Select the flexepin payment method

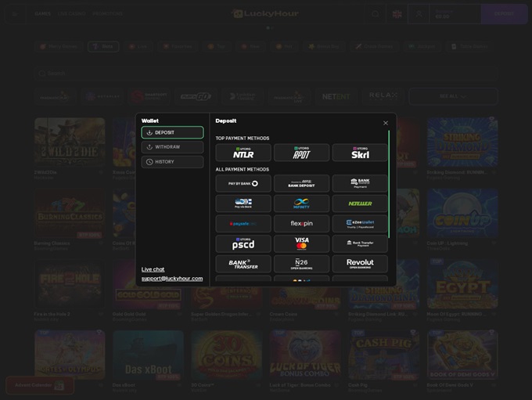301,223
